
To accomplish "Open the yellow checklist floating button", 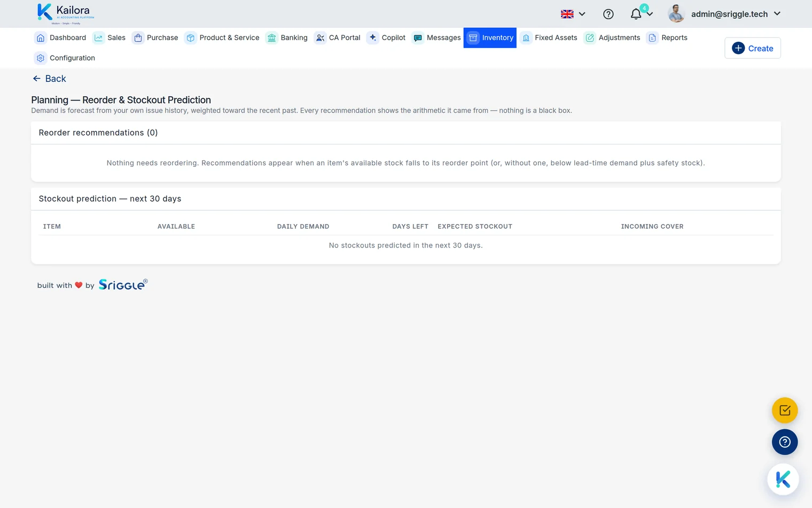I will [785, 411].
